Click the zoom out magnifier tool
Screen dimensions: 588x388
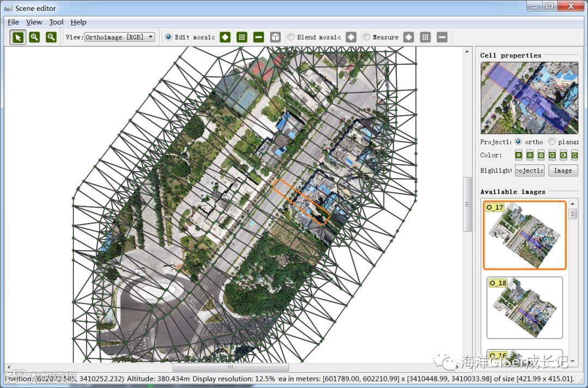click(51, 37)
